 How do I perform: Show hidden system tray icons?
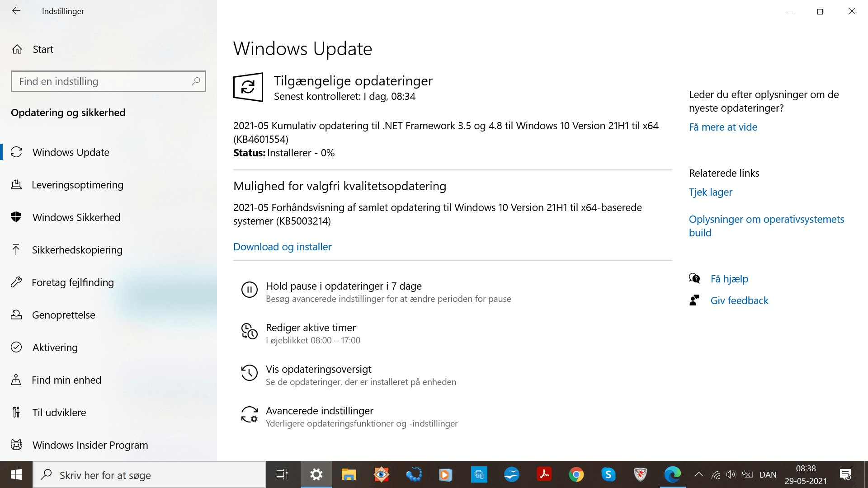pyautogui.click(x=698, y=474)
